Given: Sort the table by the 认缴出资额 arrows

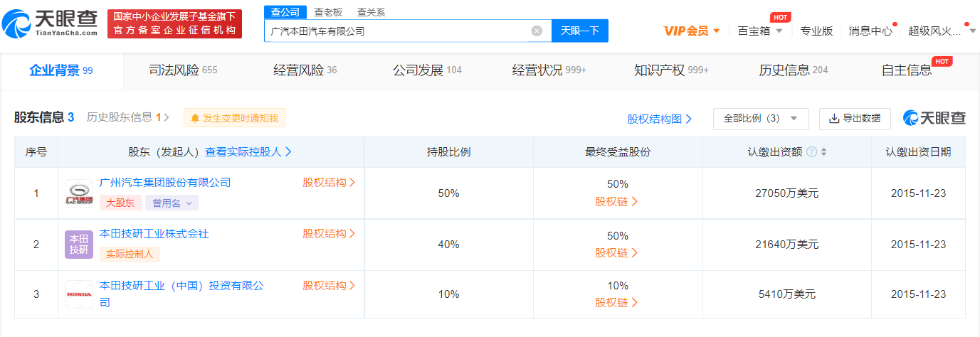Looking at the screenshot, I should (824, 152).
